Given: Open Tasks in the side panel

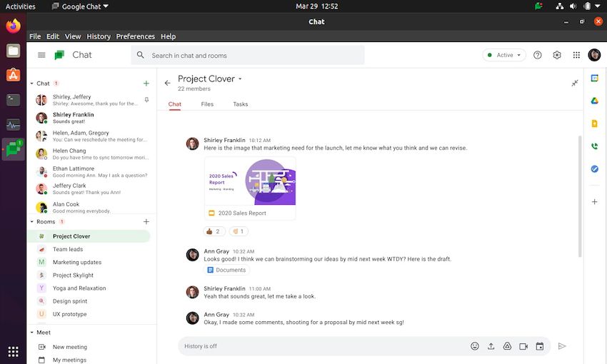Looking at the screenshot, I should [x=595, y=169].
